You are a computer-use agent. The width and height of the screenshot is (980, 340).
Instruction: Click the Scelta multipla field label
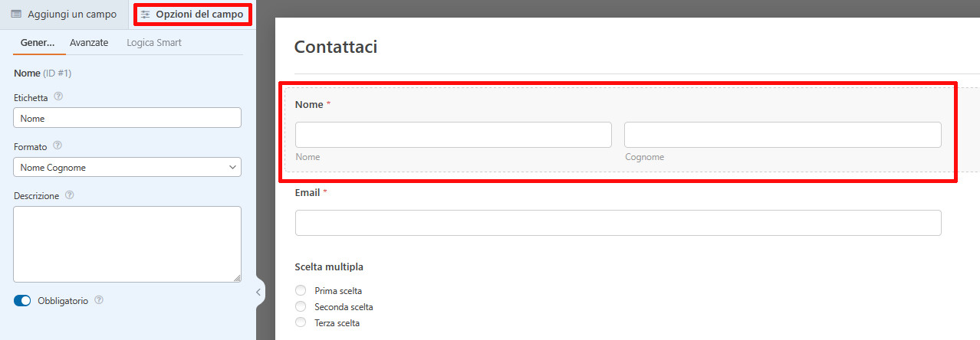tap(329, 267)
